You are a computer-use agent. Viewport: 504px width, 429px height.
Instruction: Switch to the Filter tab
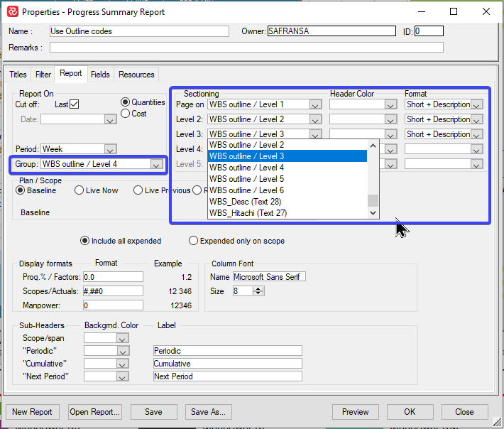pyautogui.click(x=43, y=75)
